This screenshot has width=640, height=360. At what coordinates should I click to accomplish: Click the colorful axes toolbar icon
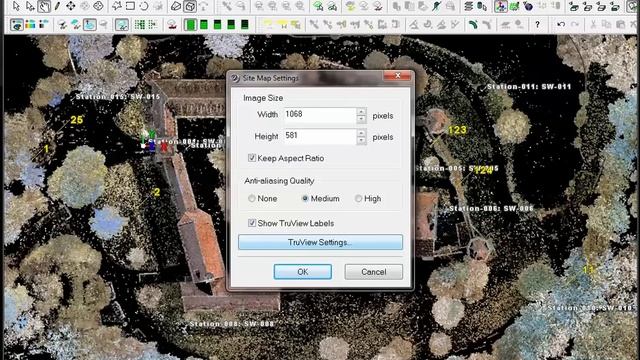tap(501, 6)
